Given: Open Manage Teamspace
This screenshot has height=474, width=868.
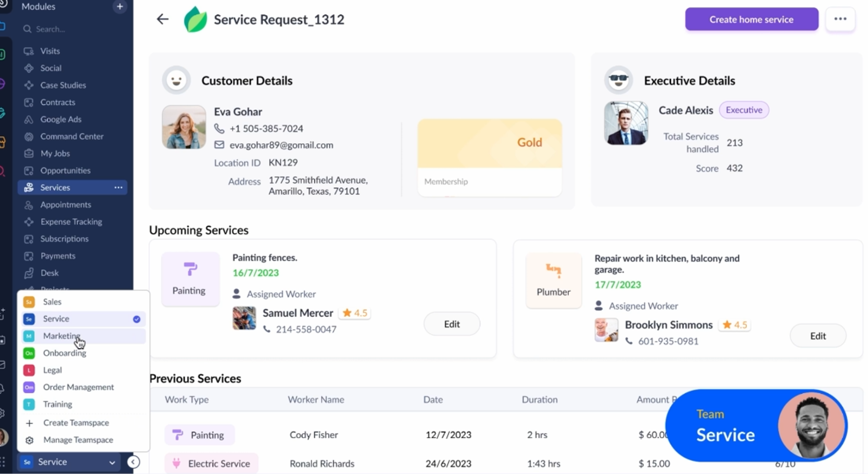Looking at the screenshot, I should 83,440.
